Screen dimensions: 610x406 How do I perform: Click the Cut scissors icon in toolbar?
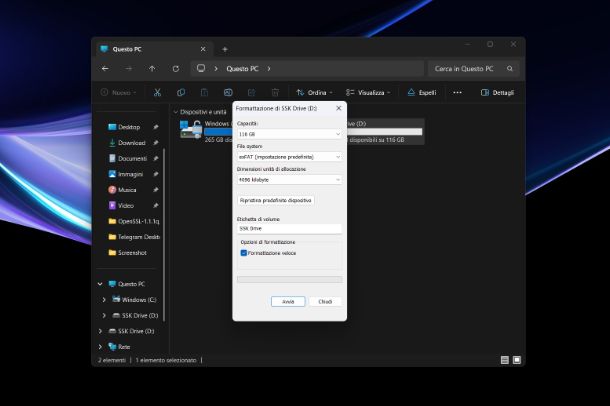point(157,92)
